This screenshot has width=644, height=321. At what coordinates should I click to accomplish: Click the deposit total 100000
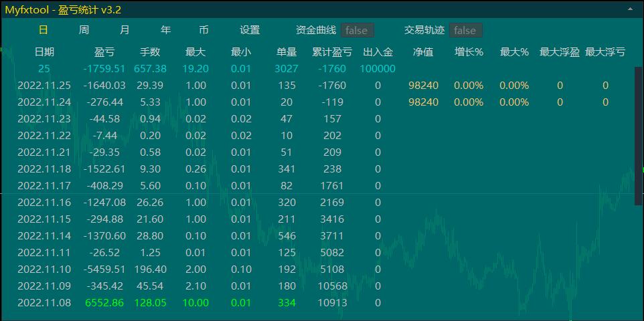(378, 69)
